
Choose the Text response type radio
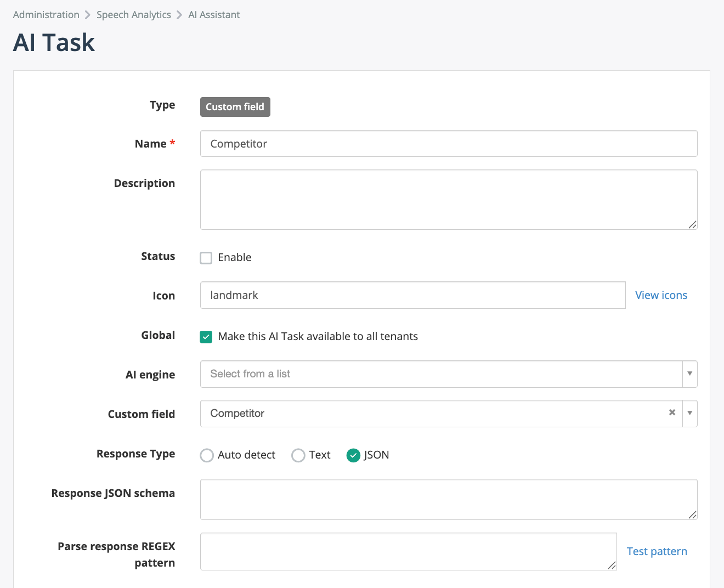tap(298, 455)
